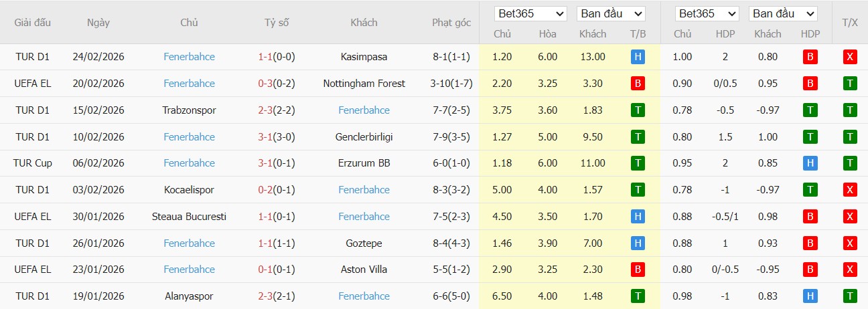Open the first Ban đầu odds dropdown

coord(610,13)
